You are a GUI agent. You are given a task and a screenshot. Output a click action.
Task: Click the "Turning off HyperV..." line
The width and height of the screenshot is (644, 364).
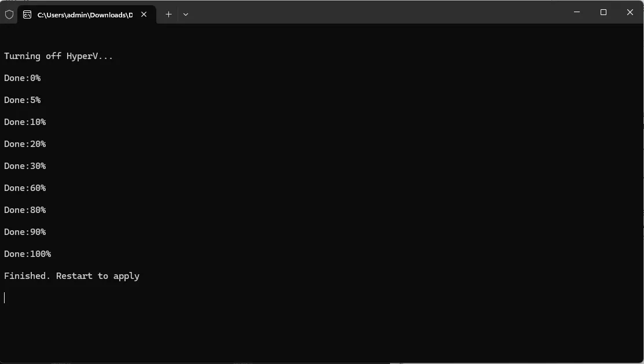pos(58,56)
